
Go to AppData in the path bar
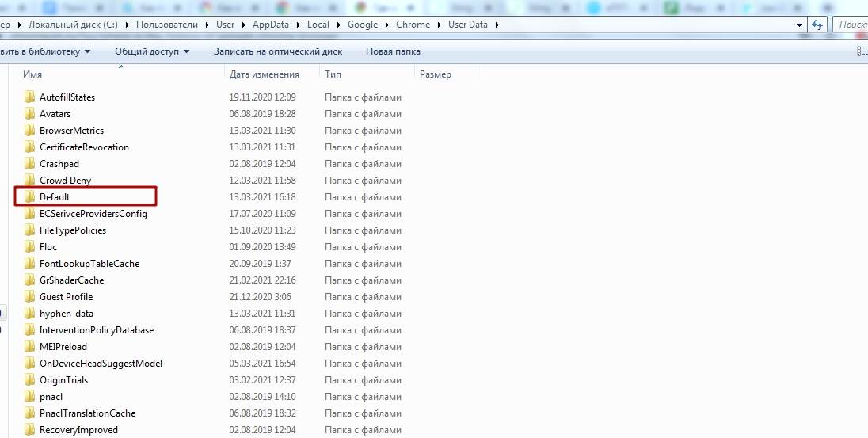271,25
